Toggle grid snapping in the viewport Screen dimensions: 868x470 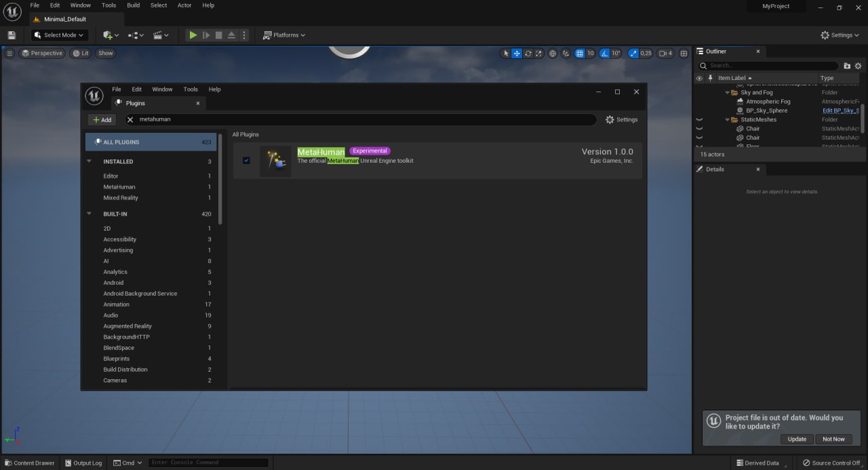[x=580, y=53]
